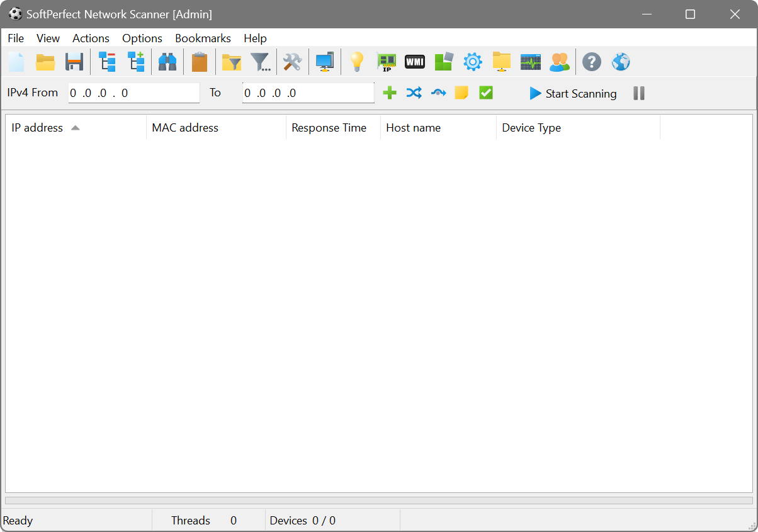The height and width of the screenshot is (532, 758).
Task: Open the Bookmarks menu
Action: (x=203, y=38)
